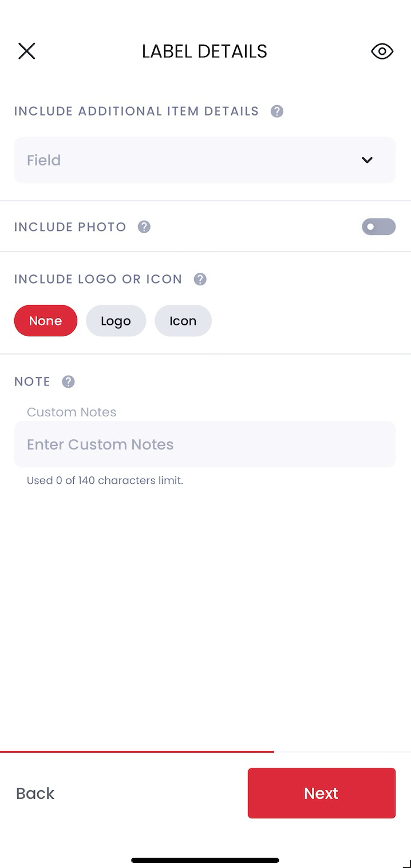Click the question mark beside Include Logo or Icon
Screen dimensions: 411x868
[x=200, y=279]
